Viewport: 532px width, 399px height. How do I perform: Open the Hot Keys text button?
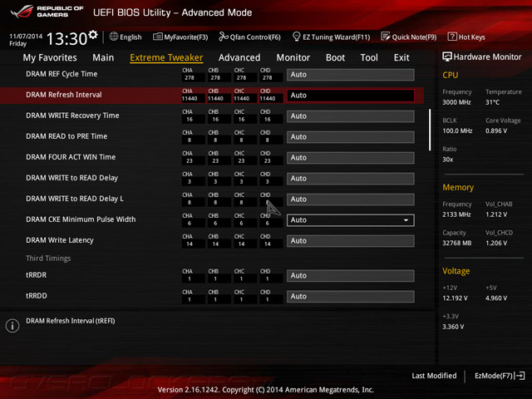(471, 37)
